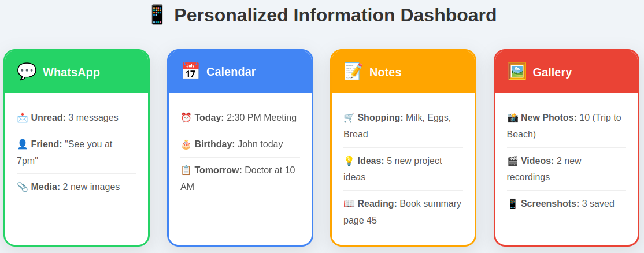Viewport: 644px width, 253px height.
Task: Click the camera icon beside New Photos
Action: pos(513,118)
